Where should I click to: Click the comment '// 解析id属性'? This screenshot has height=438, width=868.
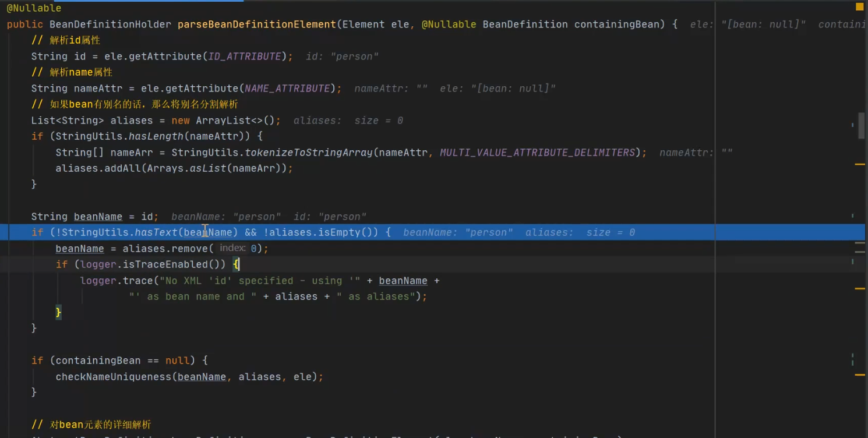point(66,40)
